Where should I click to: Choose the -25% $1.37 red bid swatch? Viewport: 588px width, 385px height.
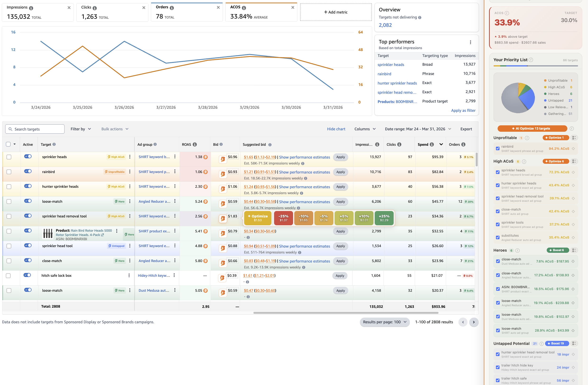(x=283, y=218)
